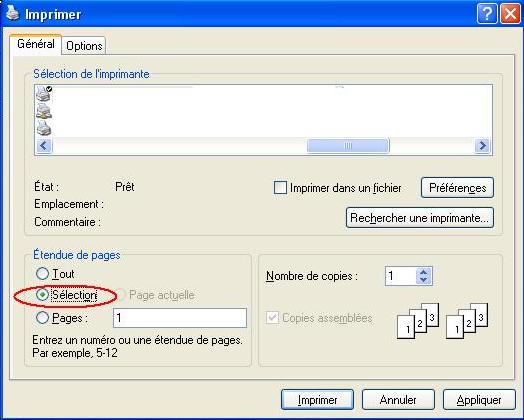This screenshot has width=524, height=420.
Task: Enable Imprimer dans un fichier checkbox
Action: coord(280,187)
